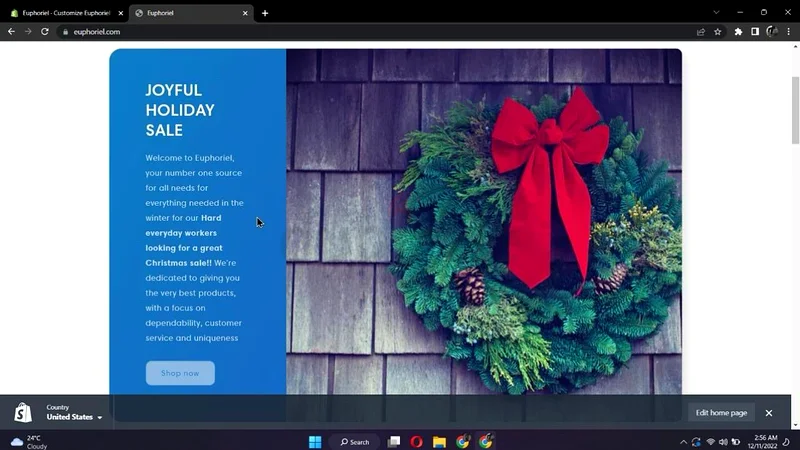Open the tab search chevron

pos(716,12)
